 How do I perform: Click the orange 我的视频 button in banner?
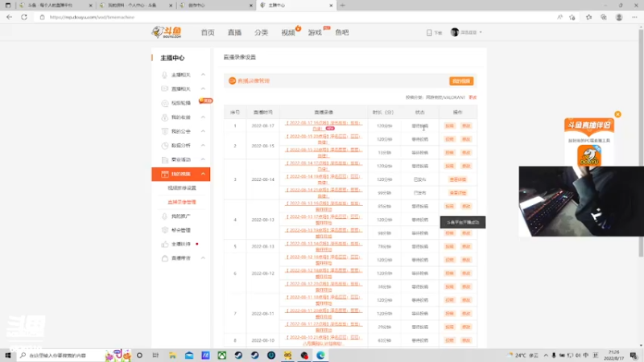click(x=461, y=81)
